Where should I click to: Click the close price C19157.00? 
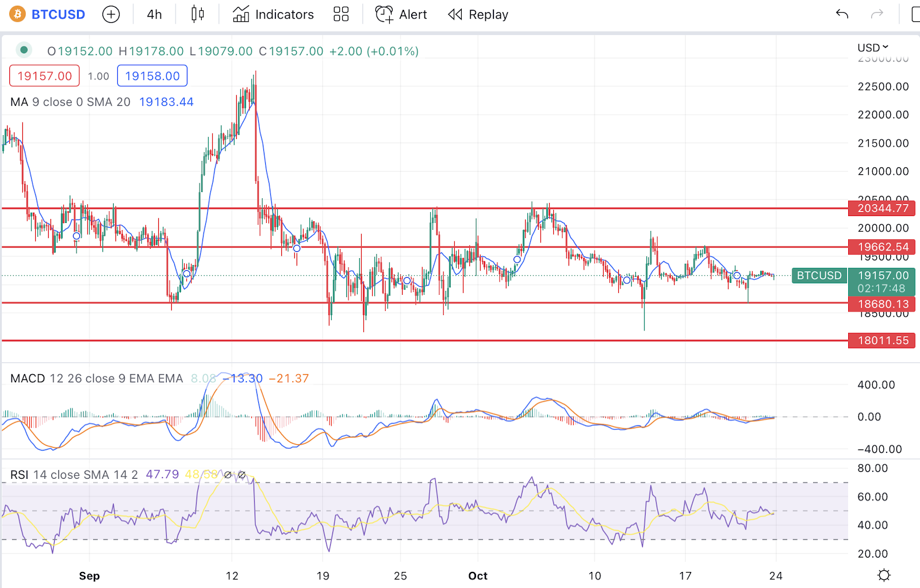pos(291,51)
